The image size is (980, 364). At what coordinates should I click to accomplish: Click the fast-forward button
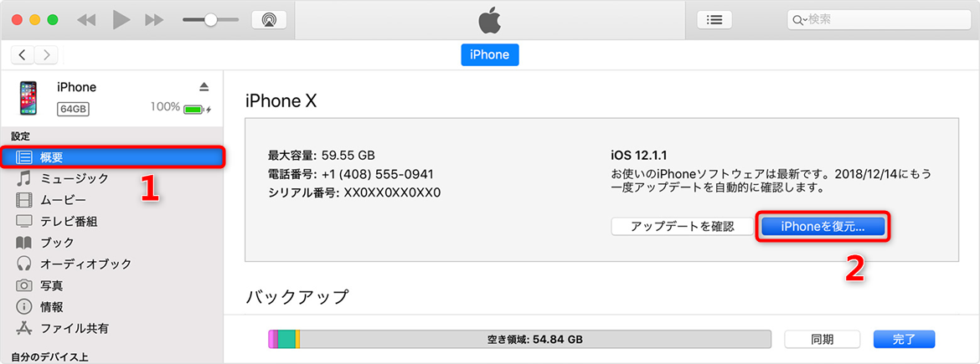point(154,20)
